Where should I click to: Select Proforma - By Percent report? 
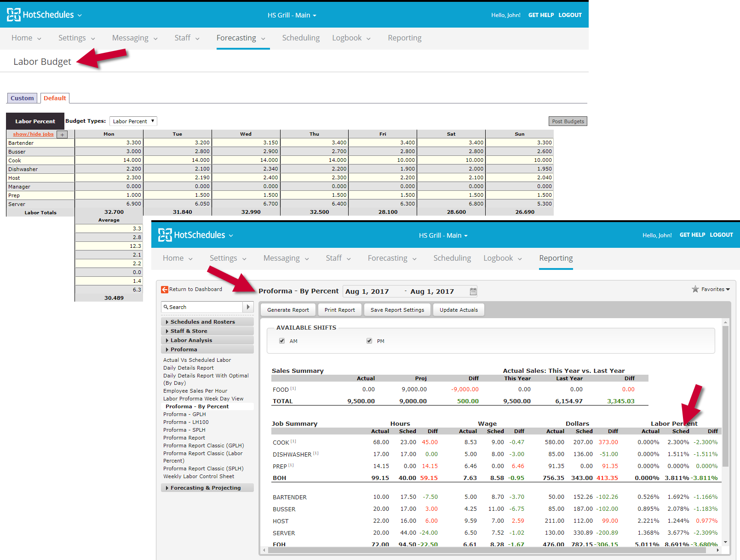point(197,406)
